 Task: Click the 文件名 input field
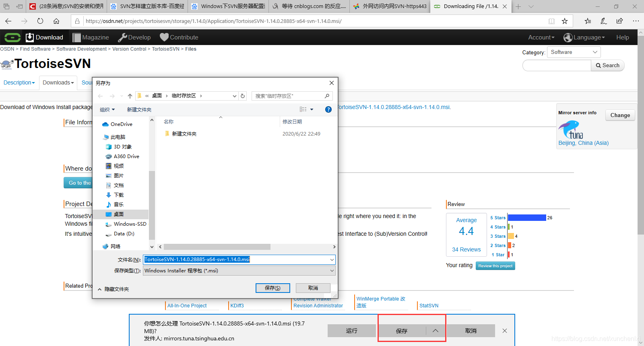pos(239,259)
